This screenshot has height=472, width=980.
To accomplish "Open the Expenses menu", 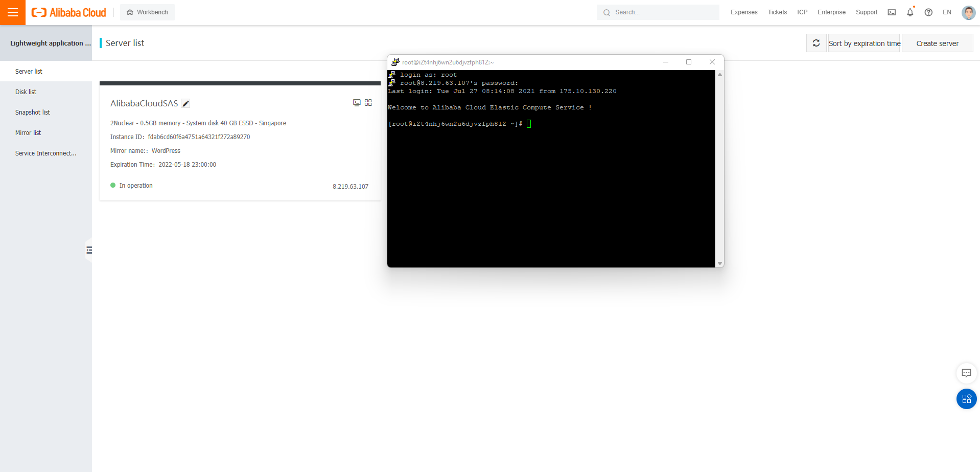I will (x=744, y=12).
